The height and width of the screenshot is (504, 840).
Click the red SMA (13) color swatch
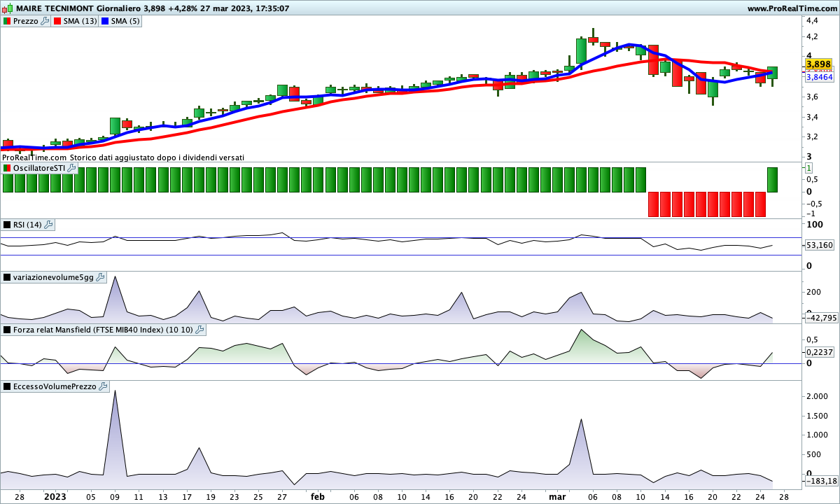pyautogui.click(x=57, y=21)
